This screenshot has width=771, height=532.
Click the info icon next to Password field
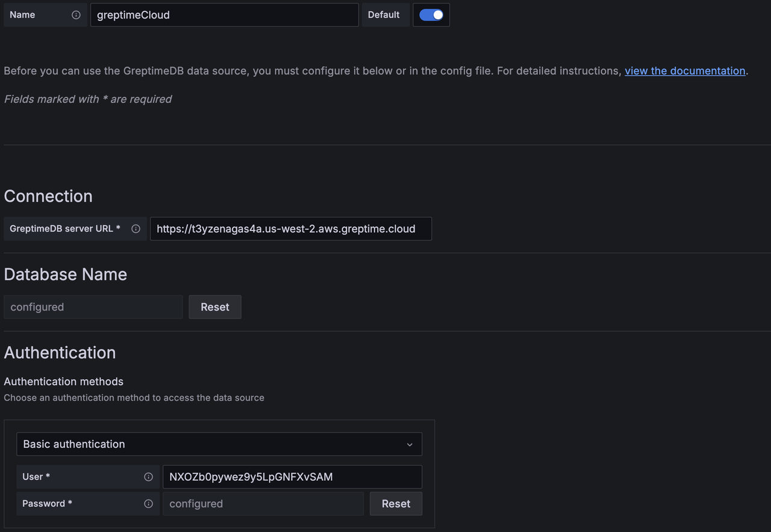pyautogui.click(x=148, y=504)
